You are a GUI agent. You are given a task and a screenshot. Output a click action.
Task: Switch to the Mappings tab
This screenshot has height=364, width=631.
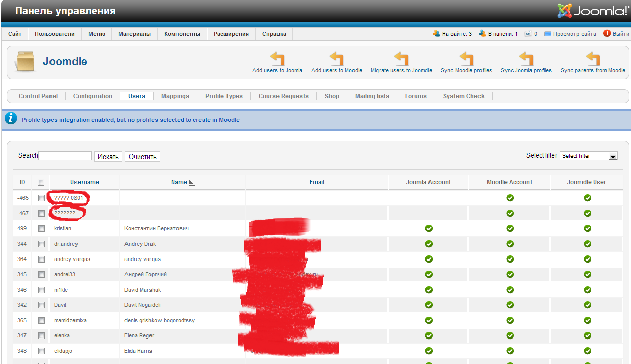click(175, 96)
